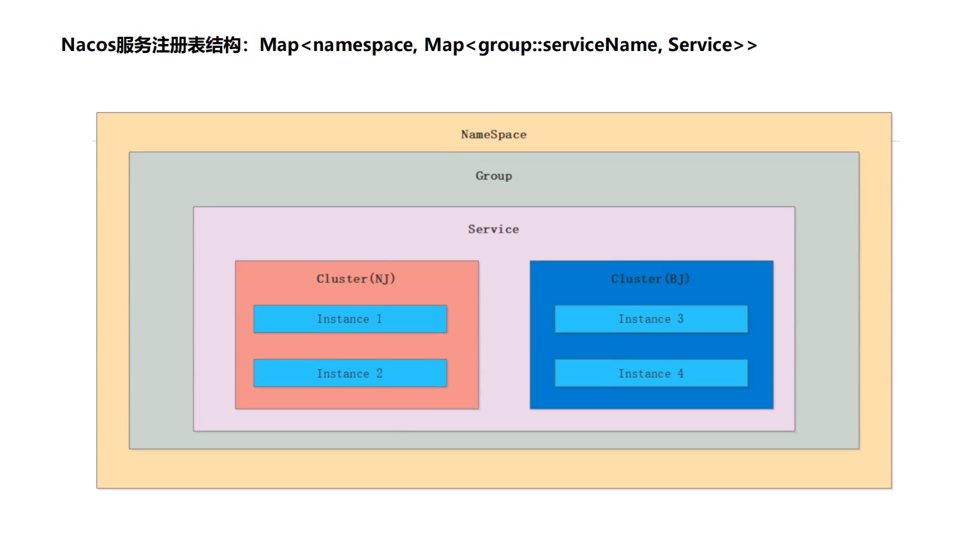Select the 'Instance 1' box

tap(350, 319)
